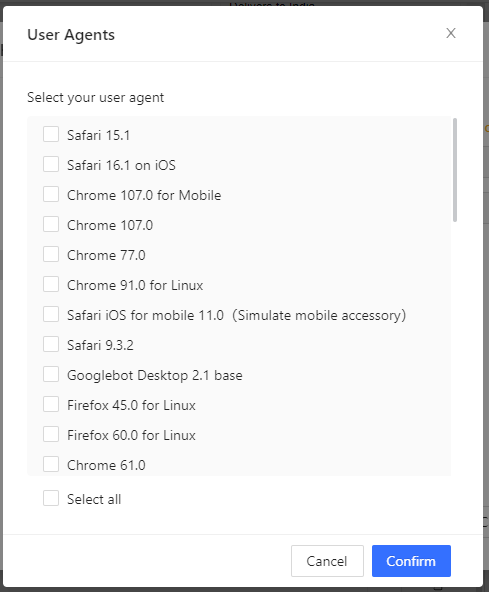Select the Chrome 107.0 checkbox

pyautogui.click(x=51, y=224)
